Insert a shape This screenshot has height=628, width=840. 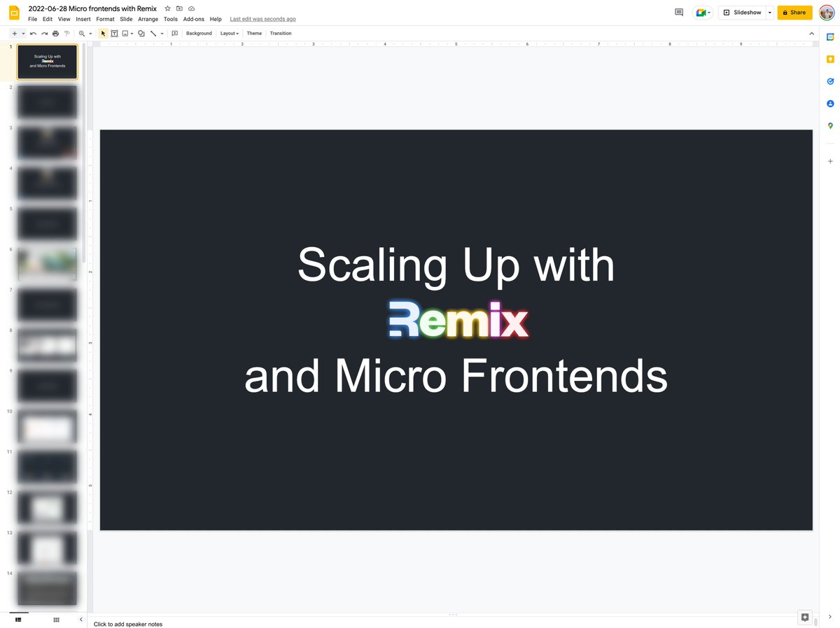141,34
